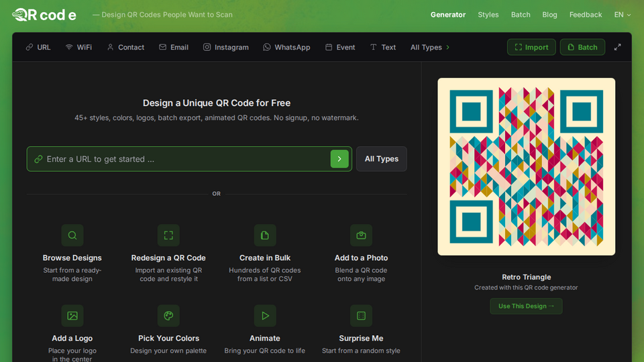This screenshot has width=644, height=362.
Task: Open the EN language dropdown
Action: coord(623,15)
